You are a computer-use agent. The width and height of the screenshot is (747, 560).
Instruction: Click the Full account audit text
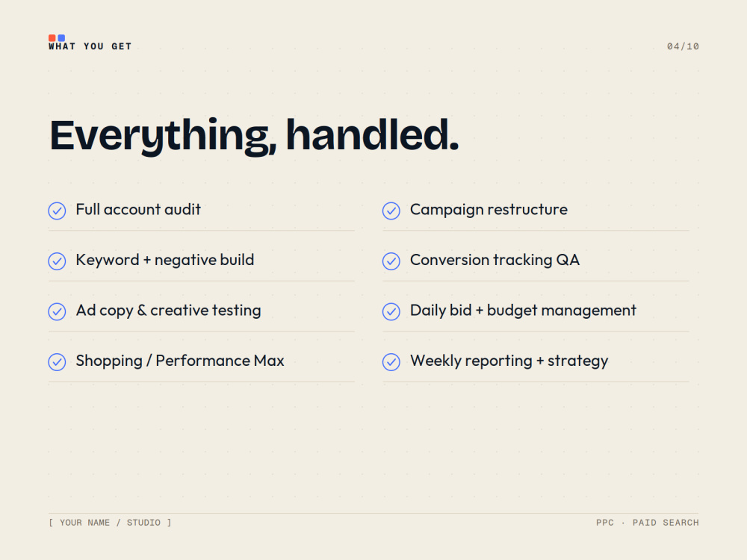[x=138, y=210]
